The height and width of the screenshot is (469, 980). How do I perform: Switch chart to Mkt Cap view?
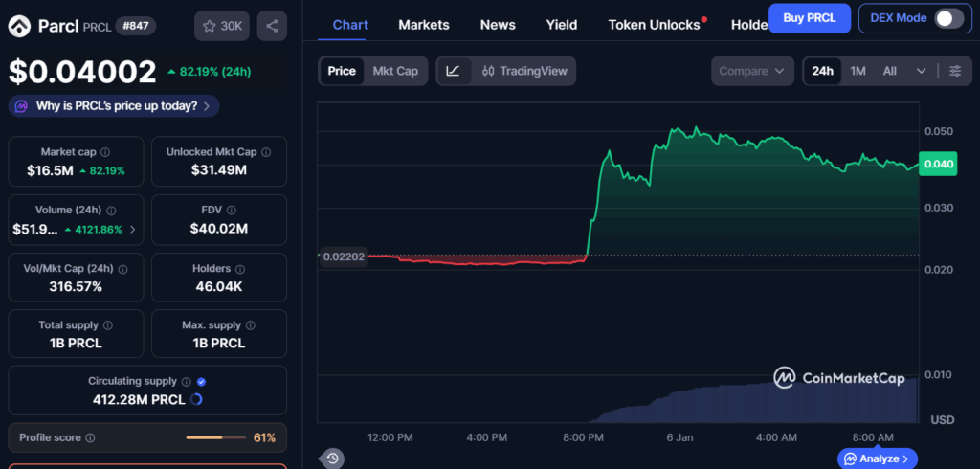point(395,71)
